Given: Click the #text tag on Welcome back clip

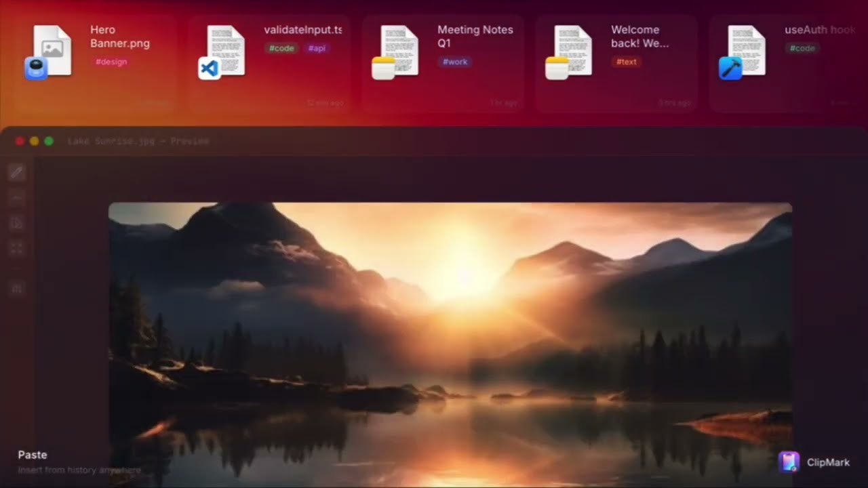Looking at the screenshot, I should (x=627, y=62).
